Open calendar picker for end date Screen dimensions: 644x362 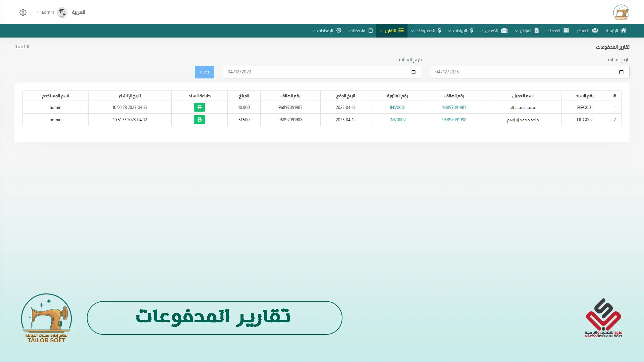[x=413, y=72]
